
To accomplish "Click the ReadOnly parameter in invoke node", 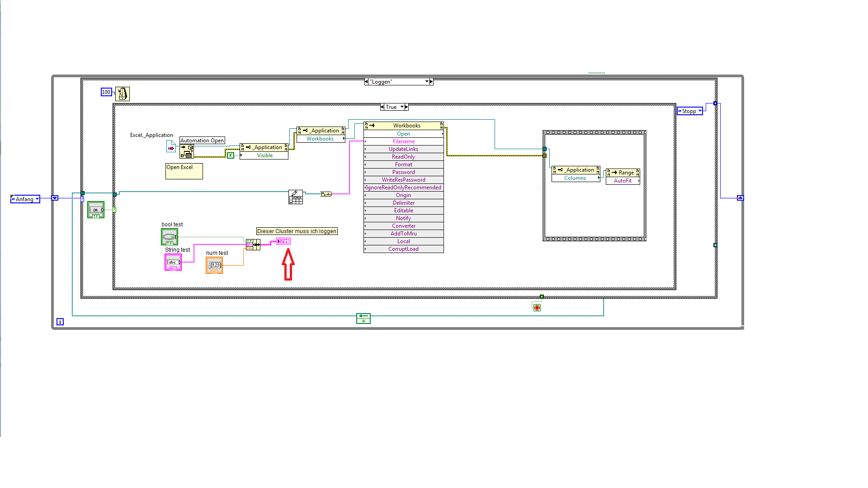I will click(403, 157).
